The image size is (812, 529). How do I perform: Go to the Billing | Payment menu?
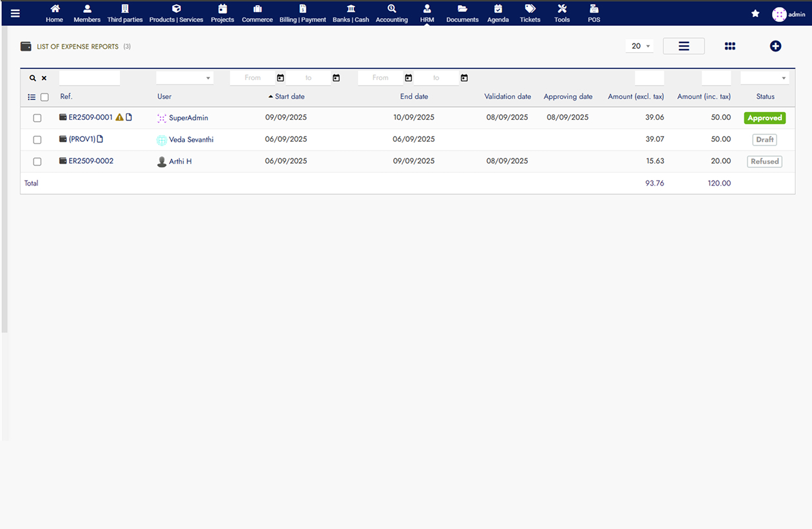pos(303,14)
